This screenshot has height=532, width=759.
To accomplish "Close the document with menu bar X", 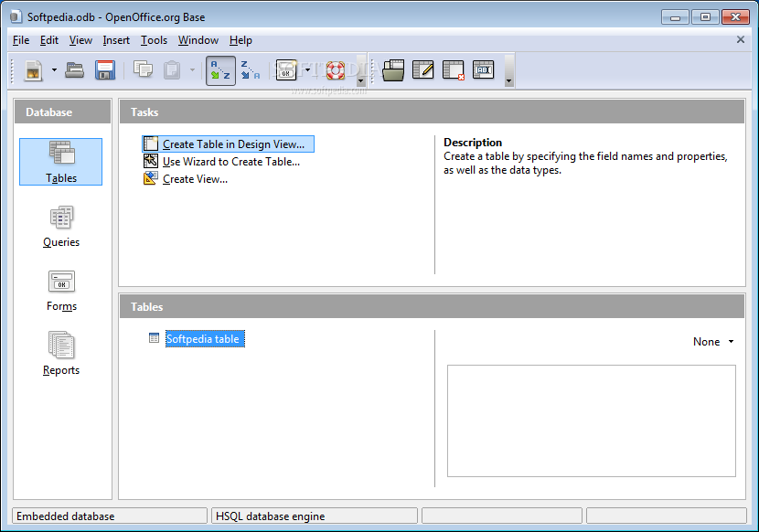I will click(740, 39).
